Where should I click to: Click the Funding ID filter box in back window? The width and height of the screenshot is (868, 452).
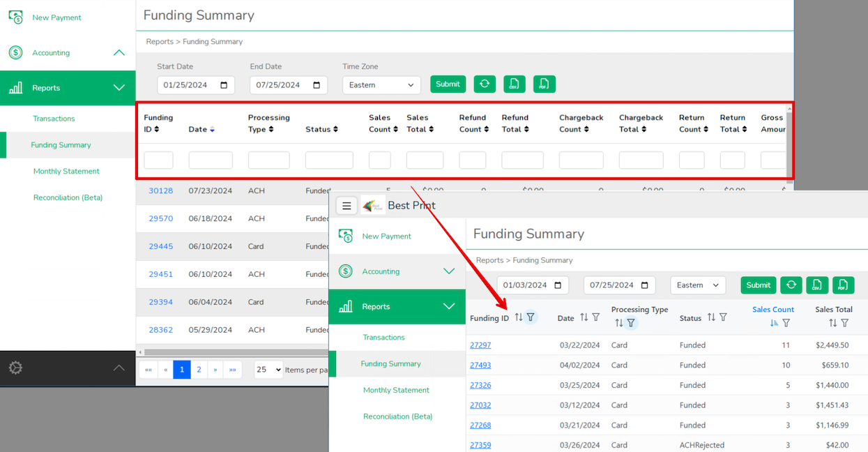click(x=158, y=160)
